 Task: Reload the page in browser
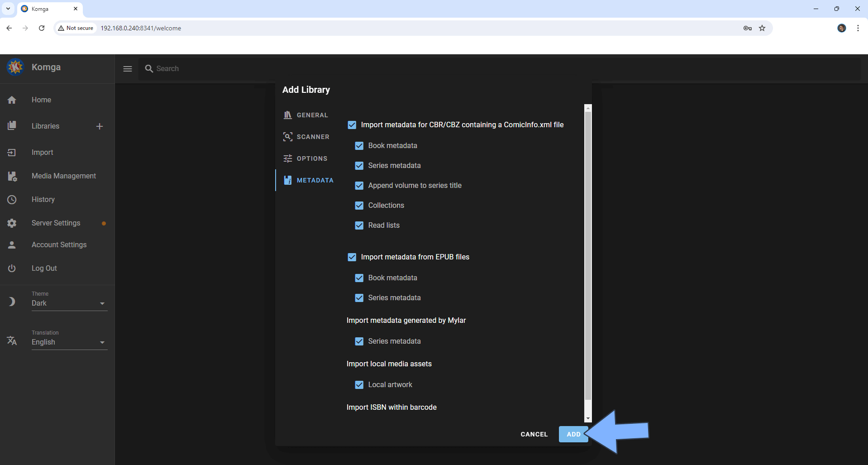[x=42, y=28]
